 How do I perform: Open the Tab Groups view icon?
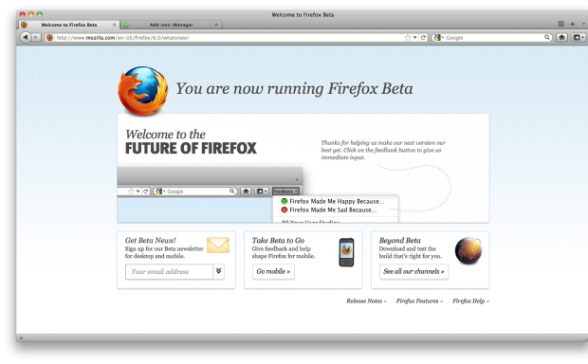coord(560,24)
